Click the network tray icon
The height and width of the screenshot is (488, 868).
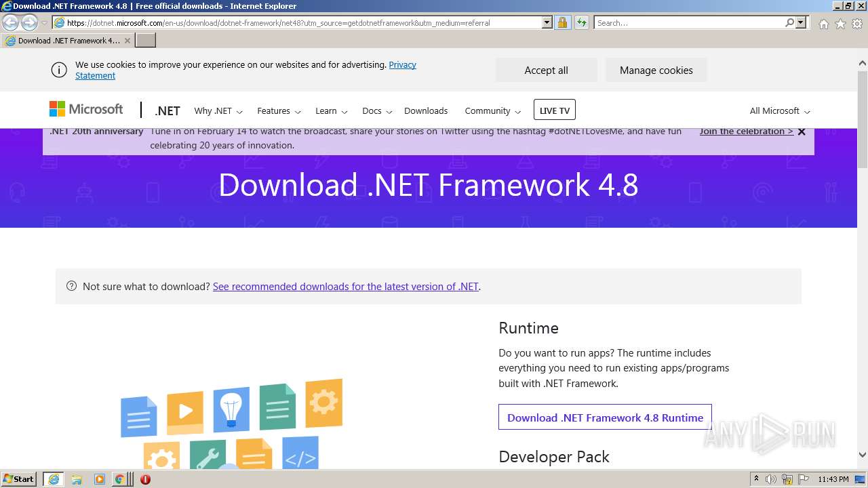click(787, 479)
